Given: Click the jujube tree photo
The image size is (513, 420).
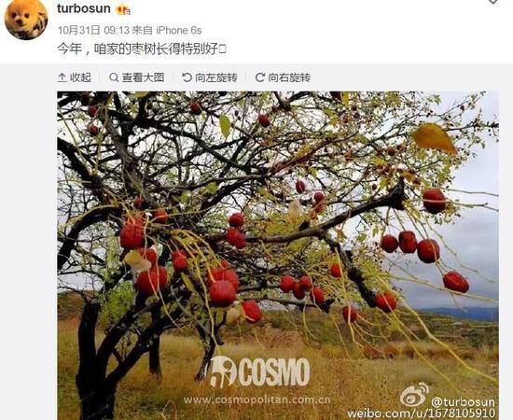Looking at the screenshot, I should [x=278, y=256].
